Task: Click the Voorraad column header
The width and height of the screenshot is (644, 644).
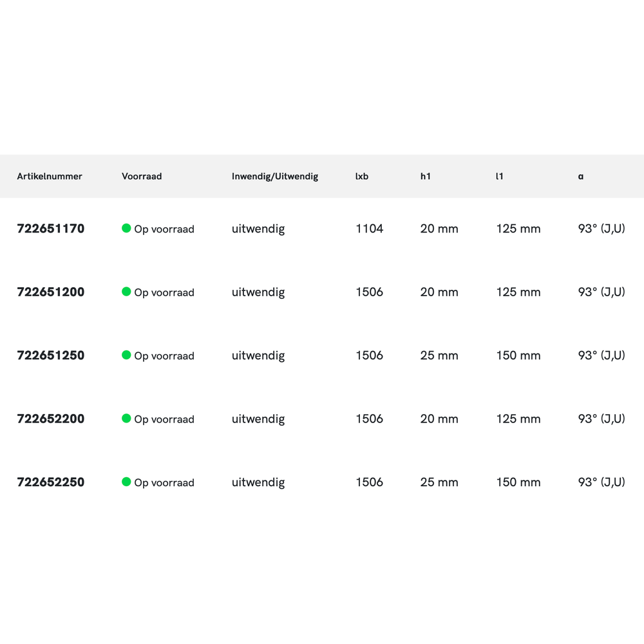Action: pyautogui.click(x=142, y=176)
